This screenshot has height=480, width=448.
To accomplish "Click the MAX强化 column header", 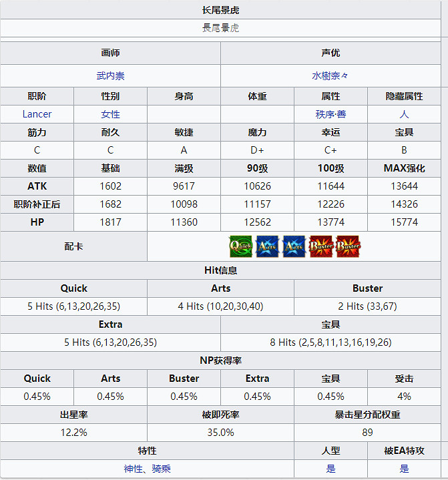I will pos(404,168).
